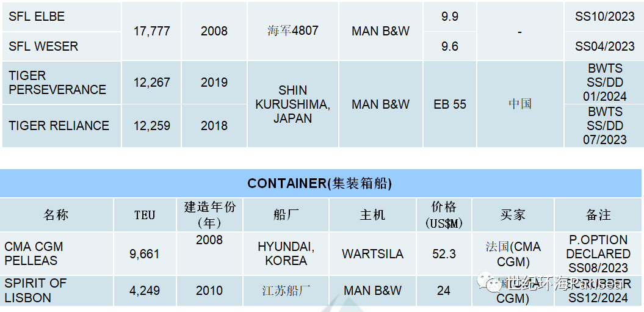This screenshot has height=312, width=644.
Task: Click the TIGER RELIANCE name cell
Action: point(62,126)
